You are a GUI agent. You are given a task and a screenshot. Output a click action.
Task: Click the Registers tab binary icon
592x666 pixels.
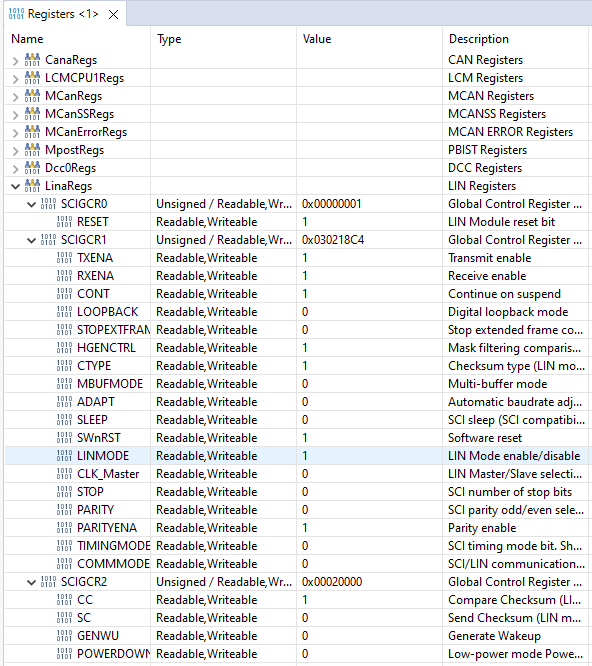tap(16, 14)
